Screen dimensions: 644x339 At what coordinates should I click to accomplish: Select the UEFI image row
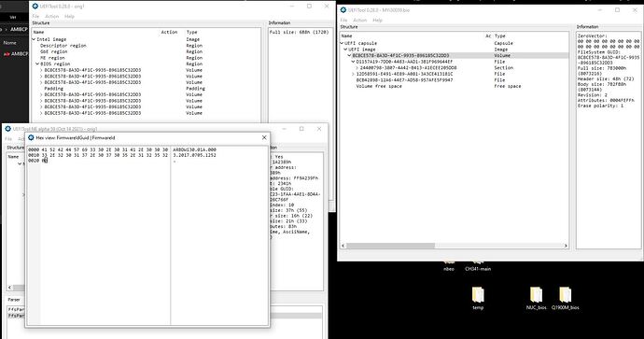(454, 49)
